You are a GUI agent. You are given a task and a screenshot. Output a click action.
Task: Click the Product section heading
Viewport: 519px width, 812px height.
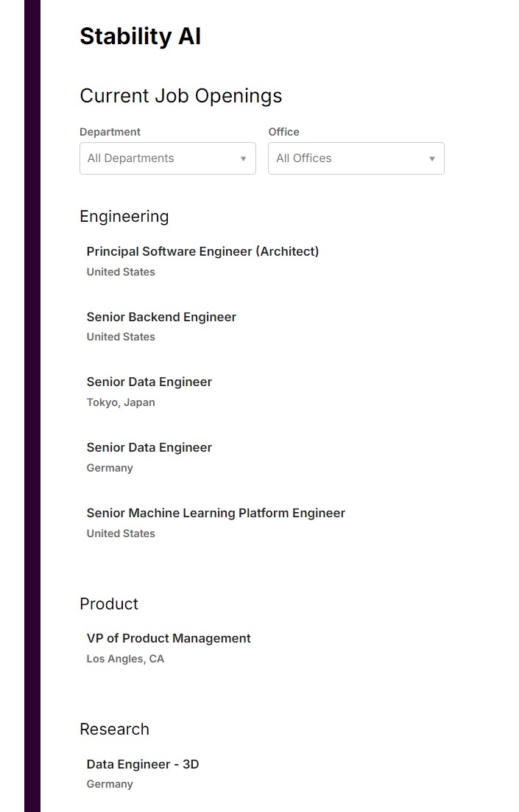point(109,603)
